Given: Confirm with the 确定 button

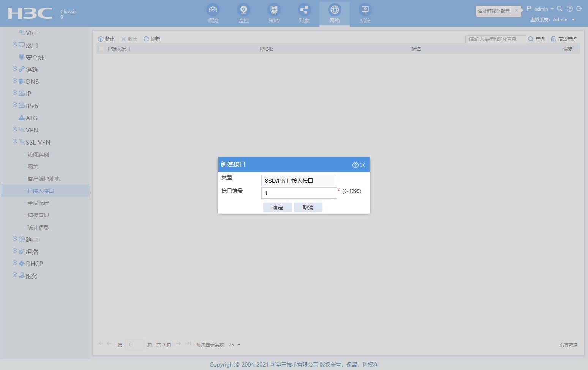Looking at the screenshot, I should pos(277,208).
